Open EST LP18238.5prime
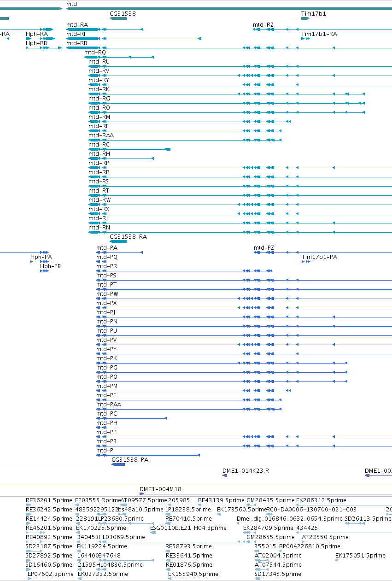The width and height of the screenshot is (392, 581). click(189, 510)
